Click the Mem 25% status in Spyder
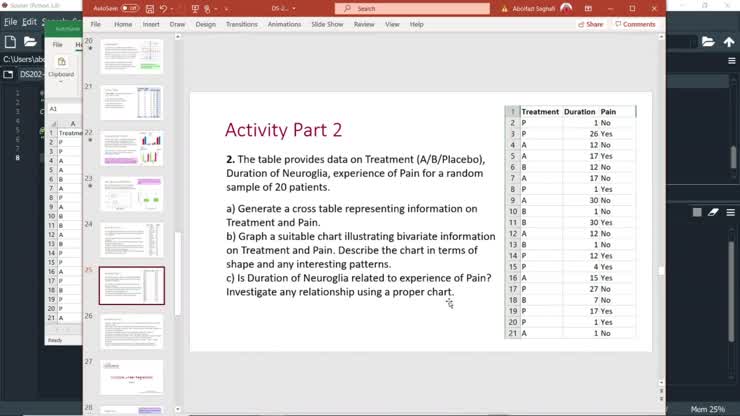 click(707, 409)
